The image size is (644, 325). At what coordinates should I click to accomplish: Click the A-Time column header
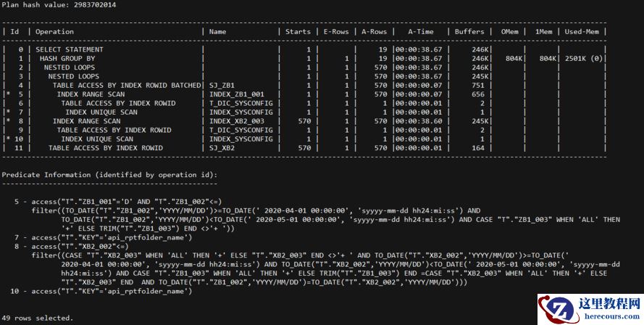421,32
